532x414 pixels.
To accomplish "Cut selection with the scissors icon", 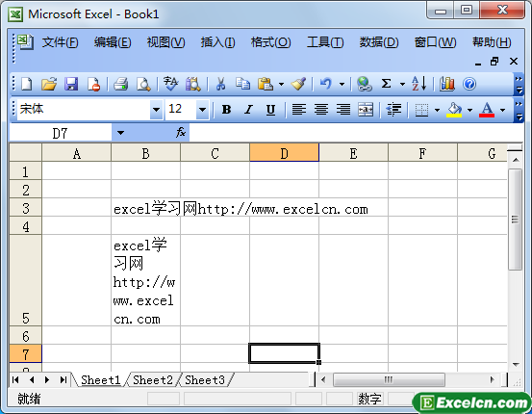I will pyautogui.click(x=220, y=84).
